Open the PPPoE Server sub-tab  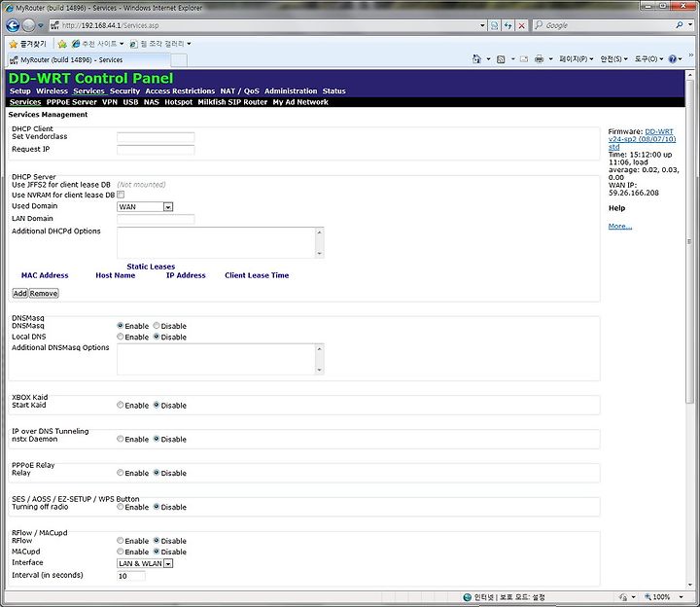pos(71,102)
